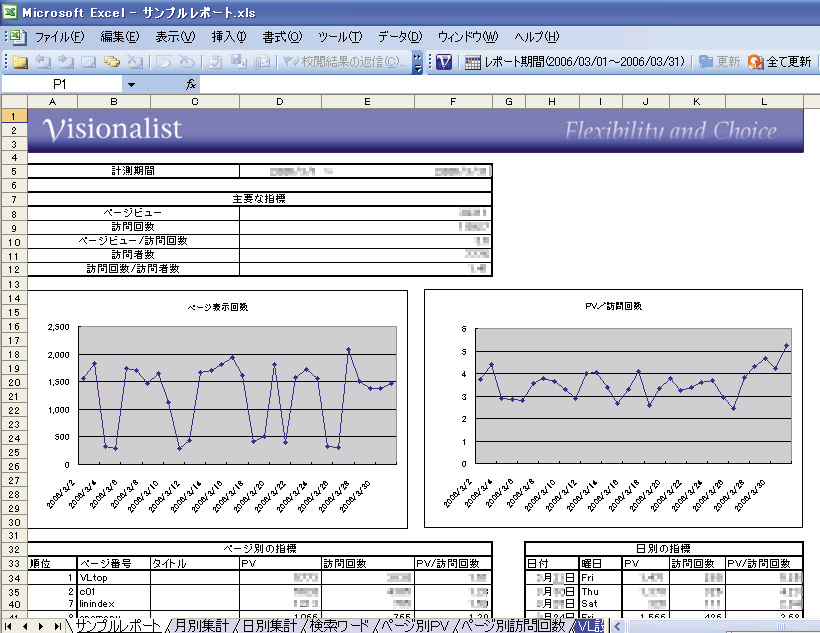820x633 pixels.
Task: Jump to last sheet with tab navigation arrow
Action: pyautogui.click(x=56, y=626)
